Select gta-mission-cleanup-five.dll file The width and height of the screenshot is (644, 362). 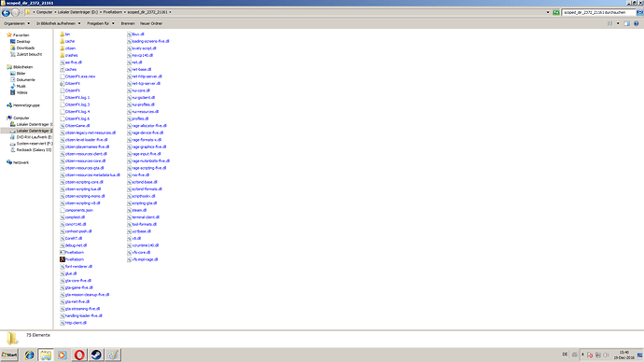(85, 295)
